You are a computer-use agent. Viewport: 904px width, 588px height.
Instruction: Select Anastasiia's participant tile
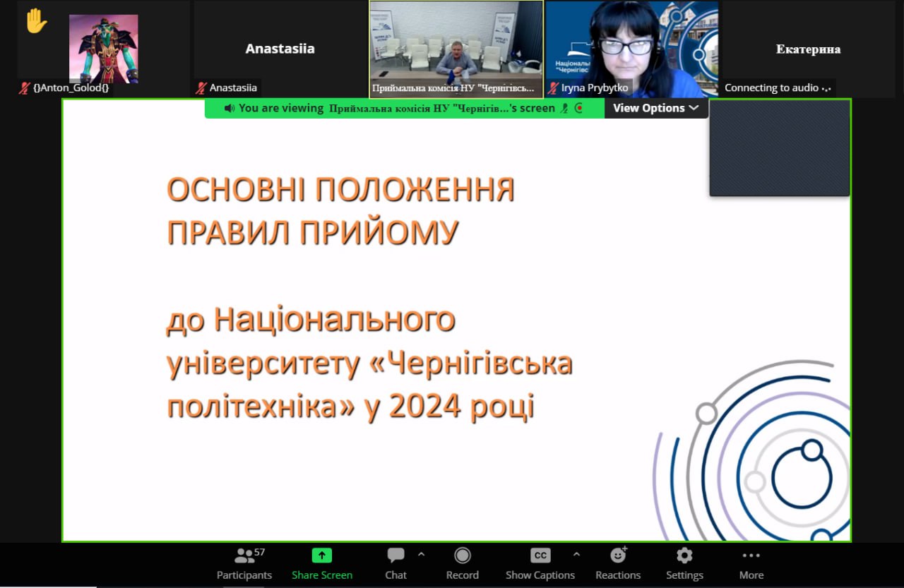[280, 49]
